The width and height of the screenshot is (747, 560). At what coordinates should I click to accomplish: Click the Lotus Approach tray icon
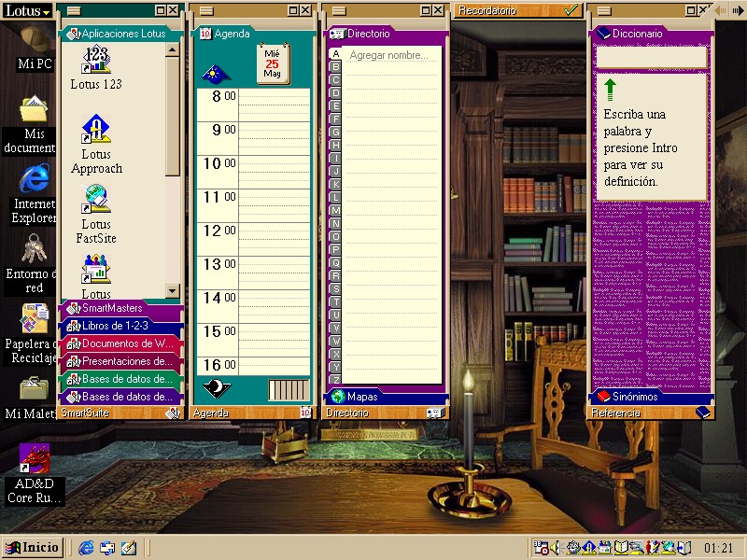click(x=589, y=548)
